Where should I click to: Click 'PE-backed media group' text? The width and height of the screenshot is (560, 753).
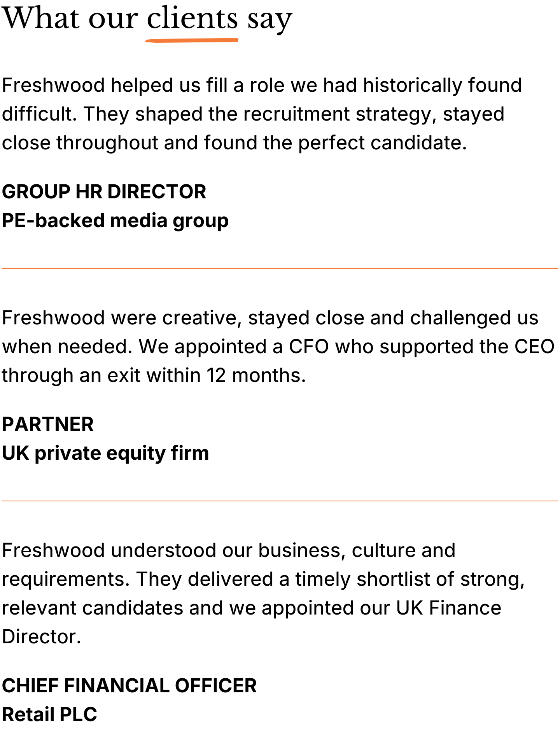click(x=115, y=221)
